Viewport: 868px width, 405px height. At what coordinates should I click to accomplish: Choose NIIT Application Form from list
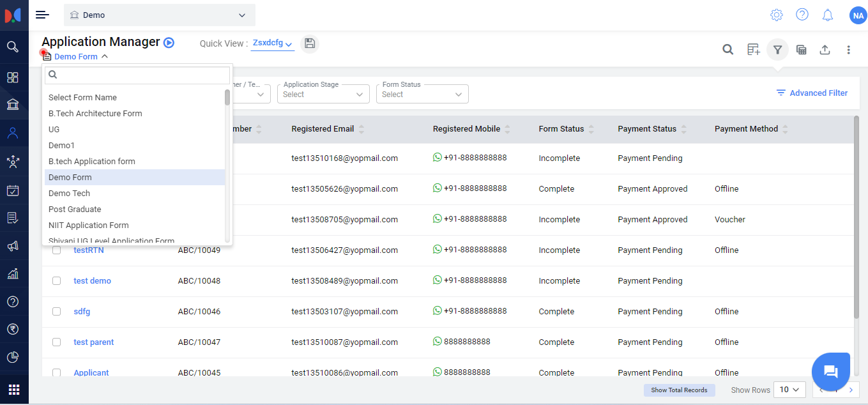tap(135, 225)
